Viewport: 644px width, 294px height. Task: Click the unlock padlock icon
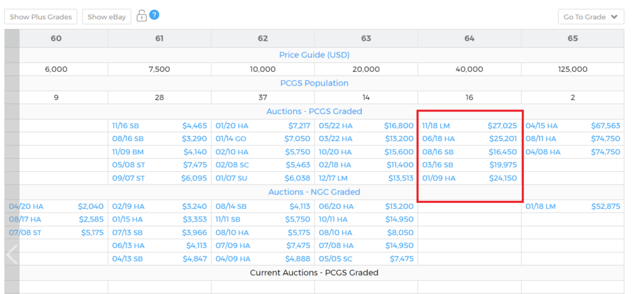tap(142, 16)
